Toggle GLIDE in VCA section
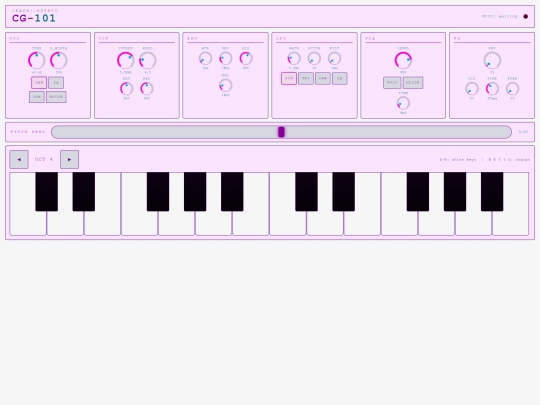 (x=413, y=83)
